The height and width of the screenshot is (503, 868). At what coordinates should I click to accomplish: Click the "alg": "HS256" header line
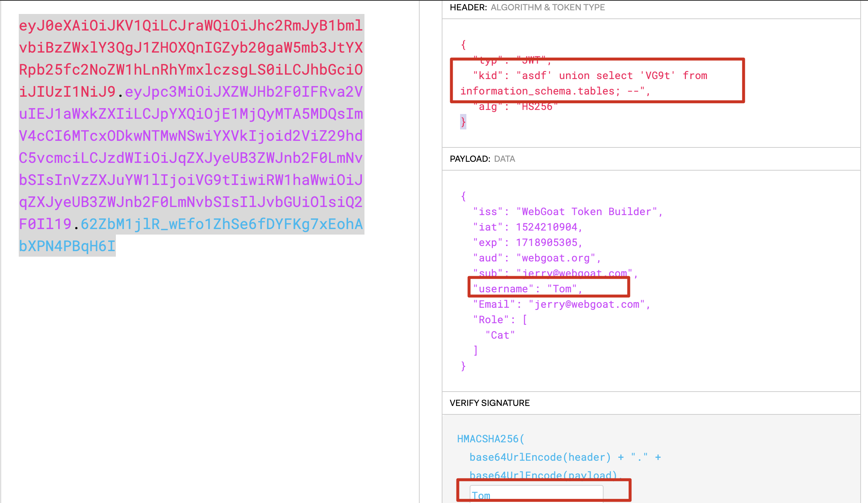point(515,107)
